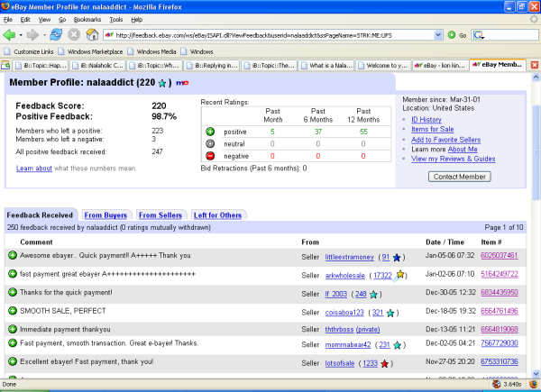Screen dimensions: 541x392
Task: Open the Home page icon
Action: pyautogui.click(x=92, y=34)
